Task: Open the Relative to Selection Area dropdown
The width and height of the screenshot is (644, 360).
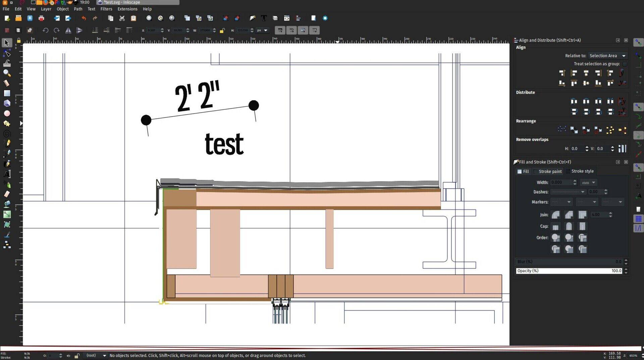Action: (607, 56)
